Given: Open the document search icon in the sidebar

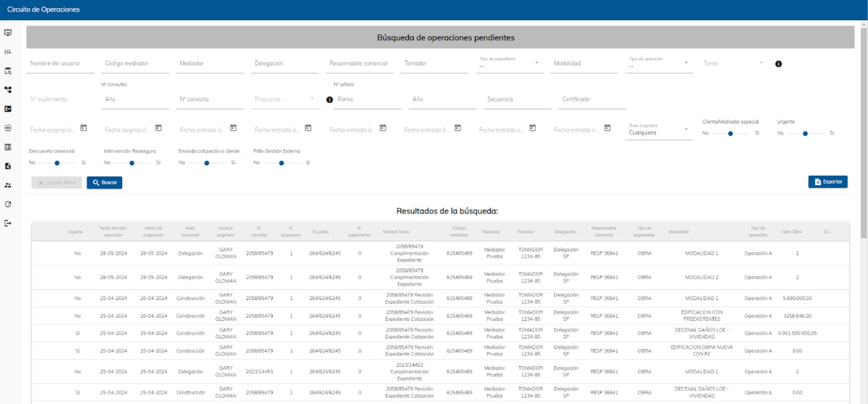Looking at the screenshot, I should tap(8, 166).
